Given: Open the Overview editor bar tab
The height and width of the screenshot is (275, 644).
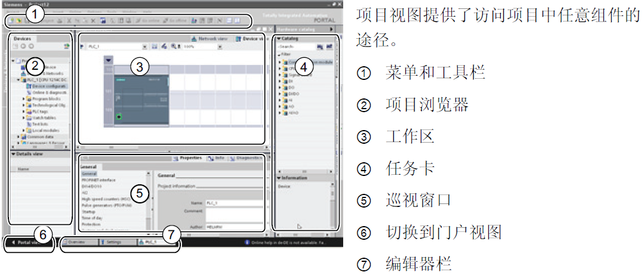Looking at the screenshot, I should click(80, 242).
